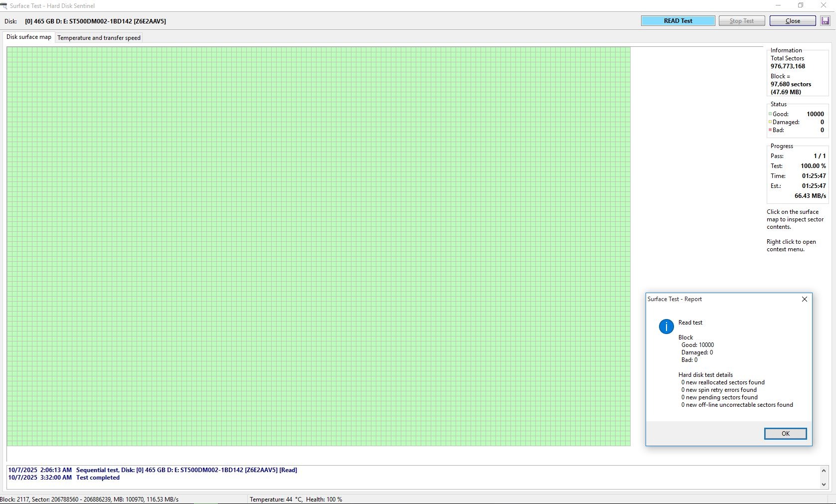The height and width of the screenshot is (504, 836).
Task: Click the red Bad status color swatch
Action: coord(770,130)
